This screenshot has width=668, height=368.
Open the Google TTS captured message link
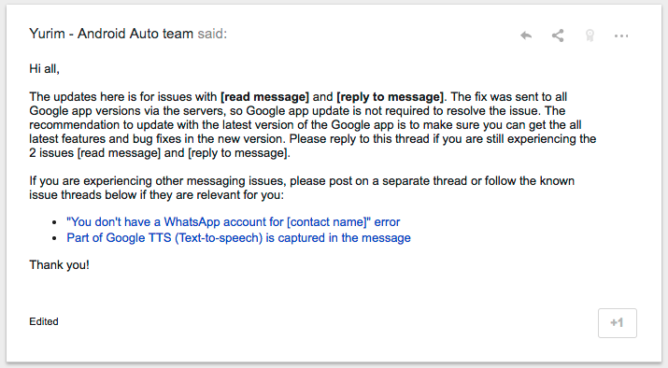[x=239, y=238]
